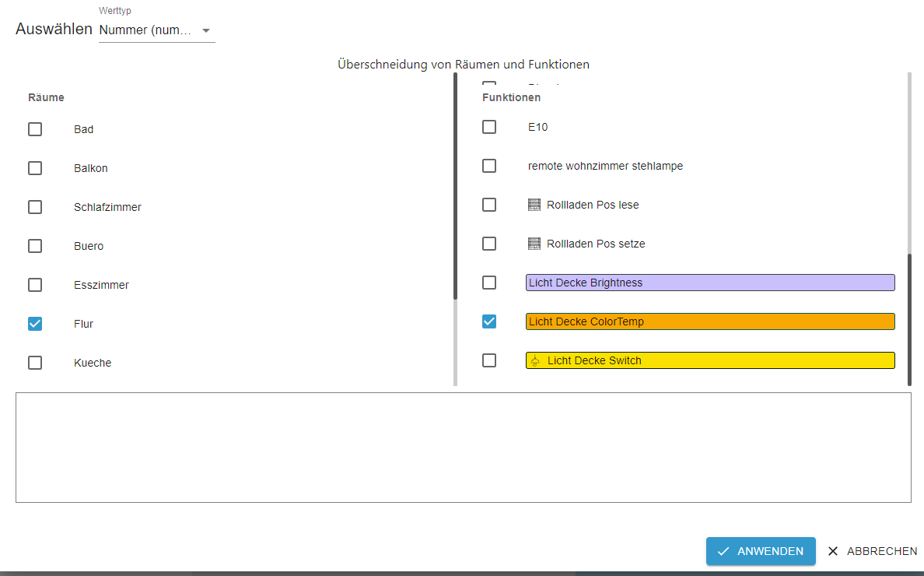Check the Bad room checkbox

(x=35, y=129)
